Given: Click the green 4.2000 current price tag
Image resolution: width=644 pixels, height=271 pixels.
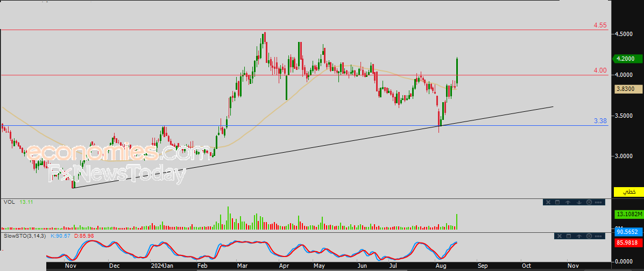Looking at the screenshot, I should 628,59.
